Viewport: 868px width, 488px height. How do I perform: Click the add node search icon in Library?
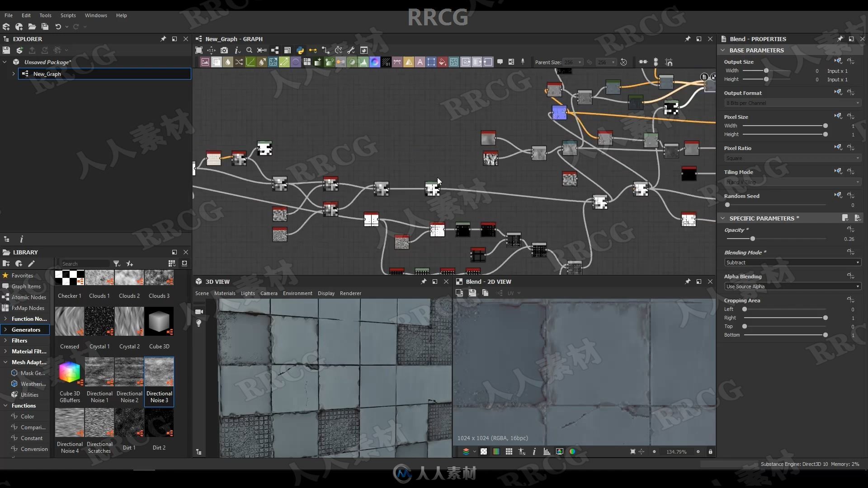130,263
